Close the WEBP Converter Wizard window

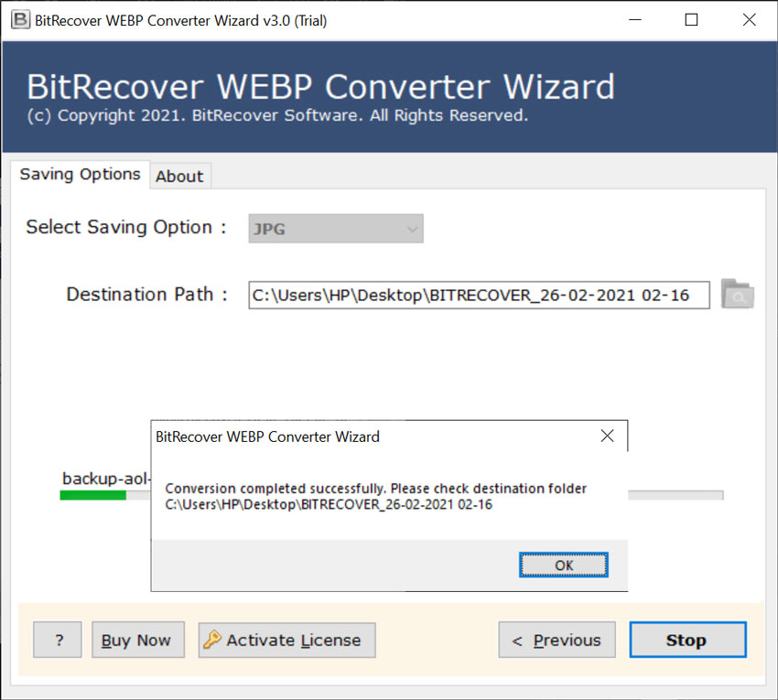pos(749,20)
